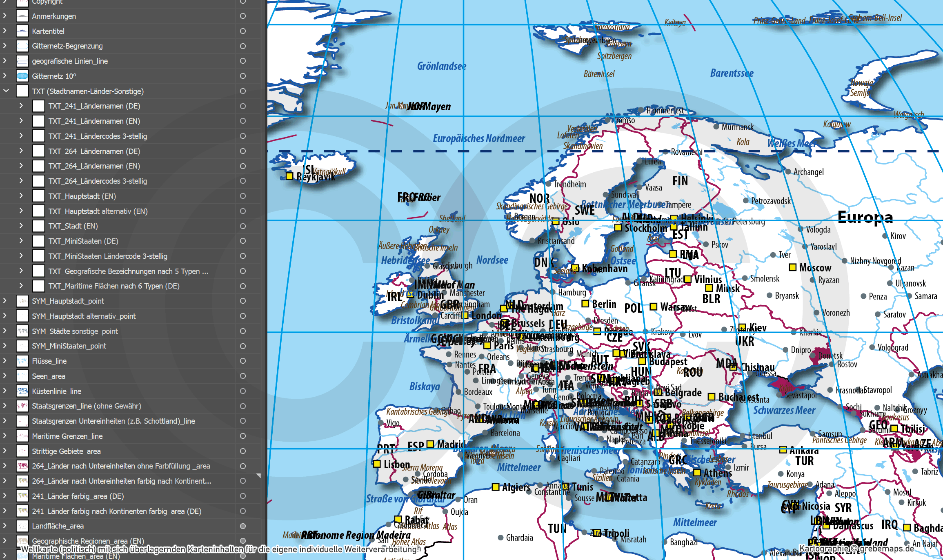The width and height of the screenshot is (943, 560).
Task: Click the 241_Länder farbig_area (DE) thumbnail
Action: point(22,496)
